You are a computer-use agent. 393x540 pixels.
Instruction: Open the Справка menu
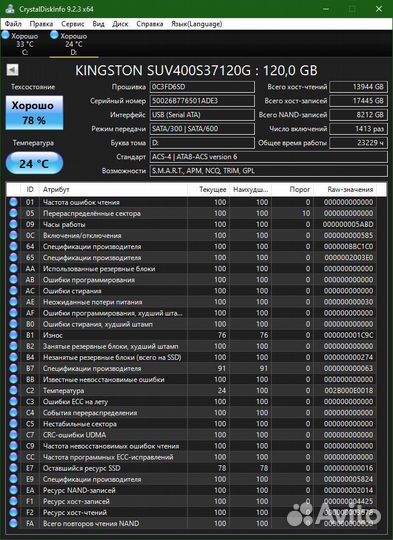click(x=150, y=24)
